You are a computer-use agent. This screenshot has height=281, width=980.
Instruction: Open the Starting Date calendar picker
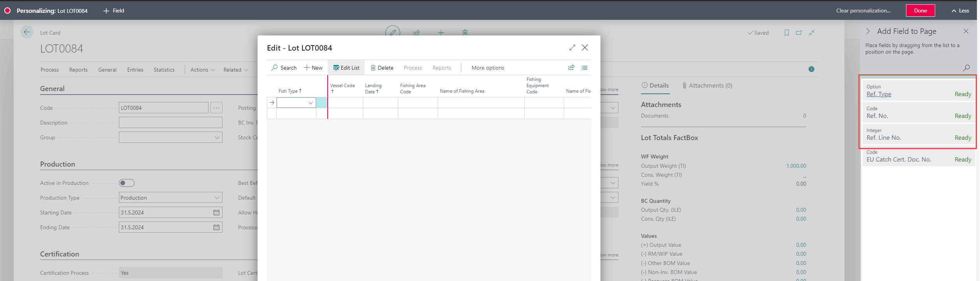pyautogui.click(x=216, y=213)
